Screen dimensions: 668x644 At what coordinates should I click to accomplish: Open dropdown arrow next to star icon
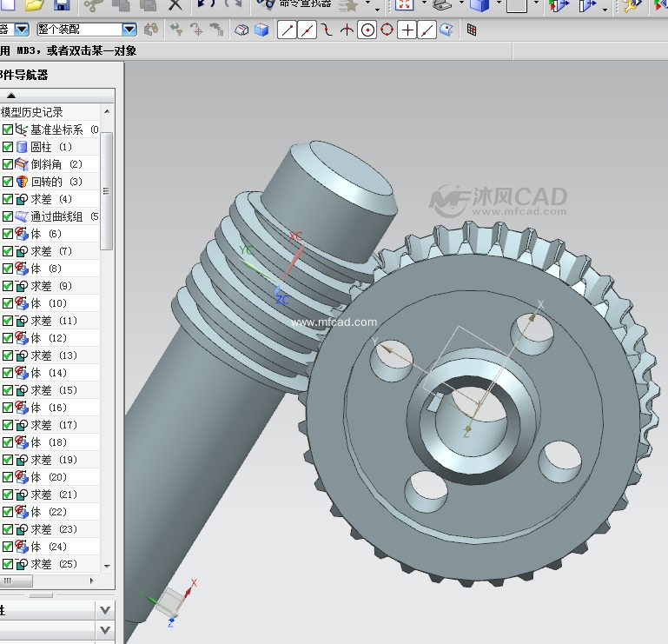(x=367, y=3)
